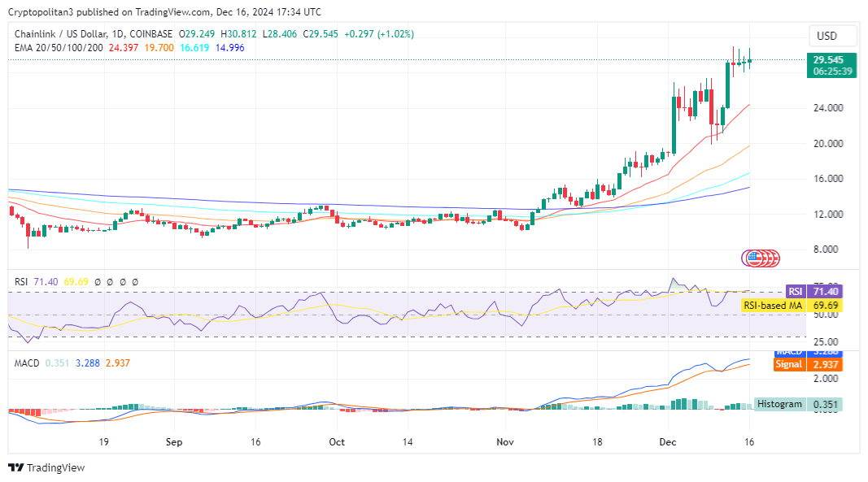Click the US flag economic event icons
The image size is (868, 482).
click(x=761, y=258)
